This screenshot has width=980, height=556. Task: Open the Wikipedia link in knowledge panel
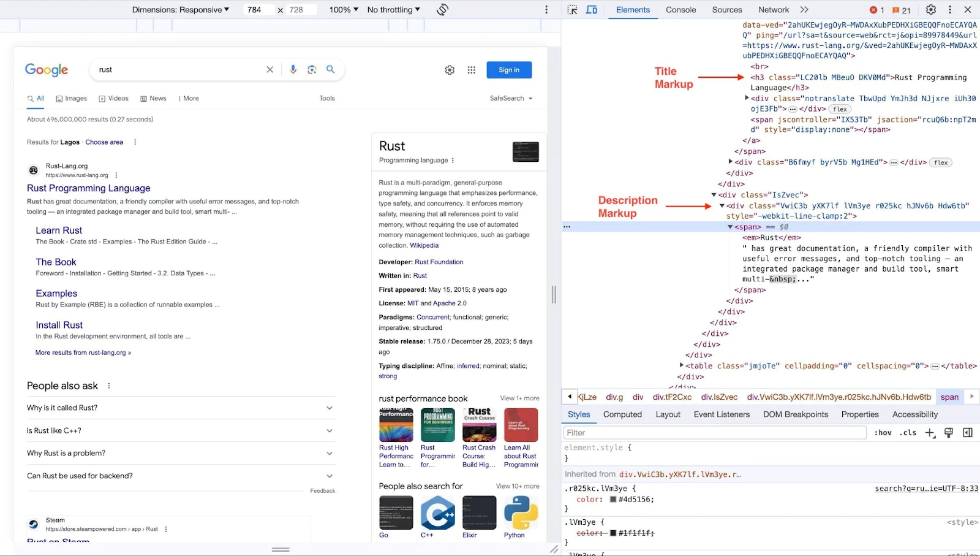[x=424, y=245]
